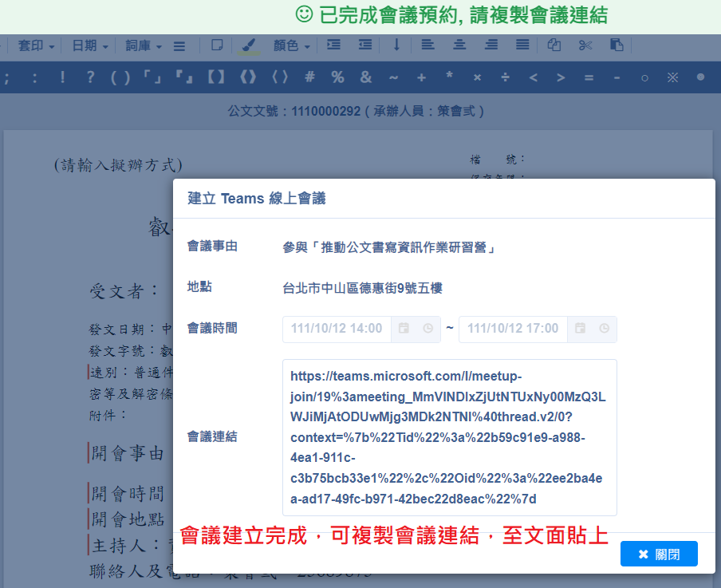The height and width of the screenshot is (588, 721).
Task: Click the sticky note icon
Action: point(216,45)
